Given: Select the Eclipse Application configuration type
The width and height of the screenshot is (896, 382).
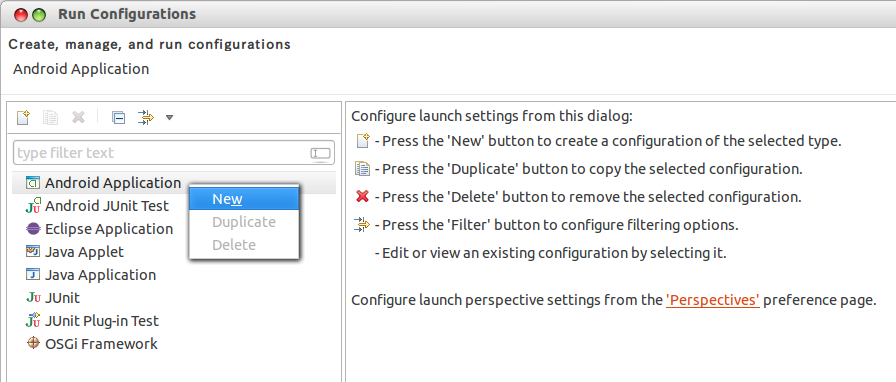Looking at the screenshot, I should [x=99, y=229].
